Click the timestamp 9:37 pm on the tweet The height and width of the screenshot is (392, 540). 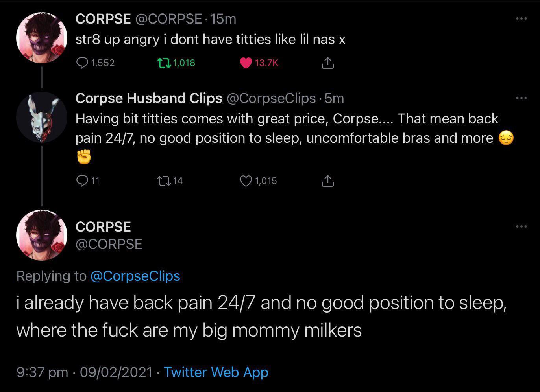point(42,372)
